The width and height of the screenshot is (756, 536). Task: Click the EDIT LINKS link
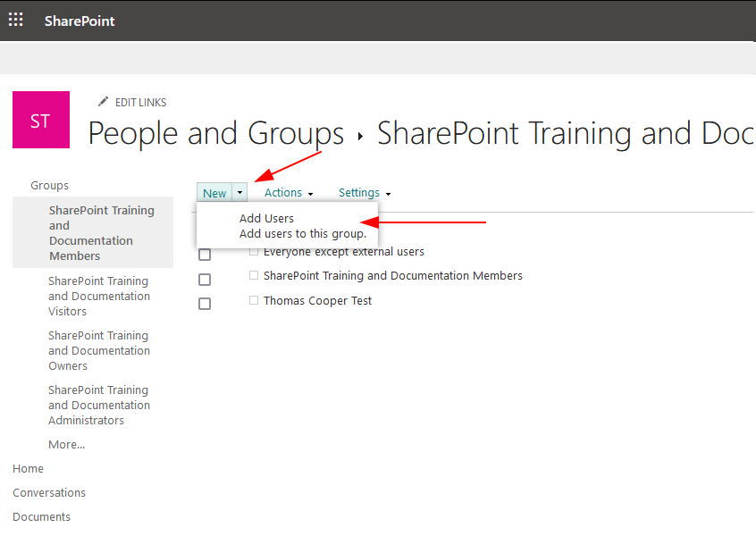[140, 102]
